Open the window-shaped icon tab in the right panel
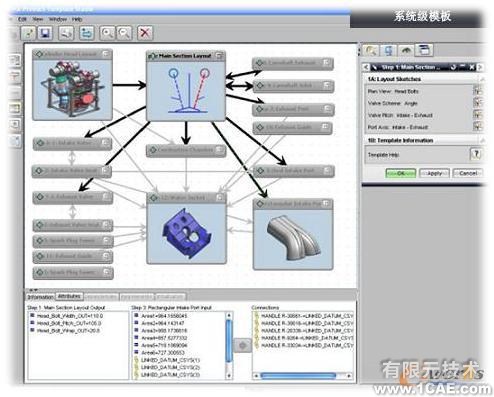The width and height of the screenshot is (494, 397). point(424,50)
